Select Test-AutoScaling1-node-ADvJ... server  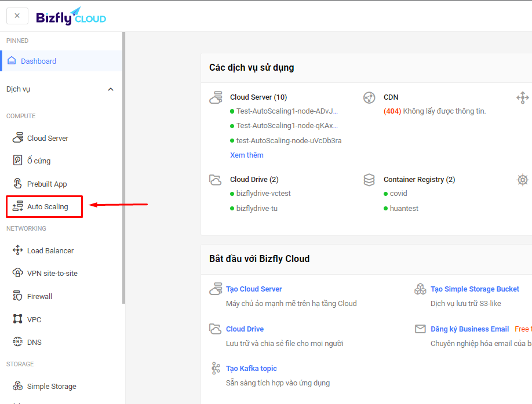[x=287, y=111]
